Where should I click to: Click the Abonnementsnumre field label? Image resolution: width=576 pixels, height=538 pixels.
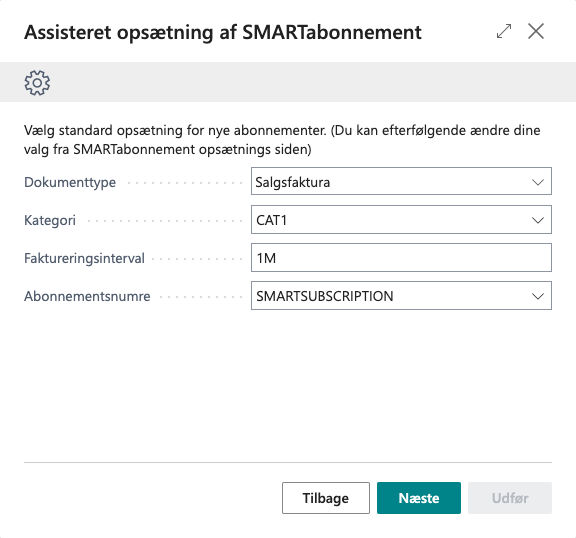click(87, 296)
